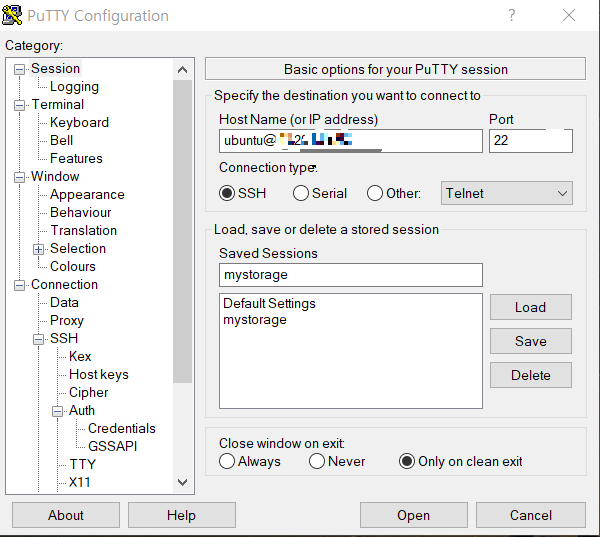Click the Delete session button
Image resolution: width=600 pixels, height=537 pixels.
click(x=531, y=375)
